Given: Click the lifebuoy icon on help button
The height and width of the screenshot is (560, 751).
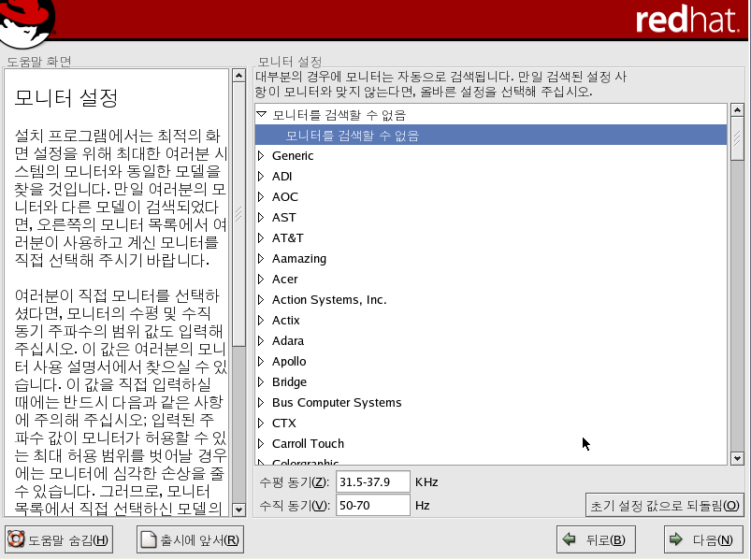Looking at the screenshot, I should [16, 538].
